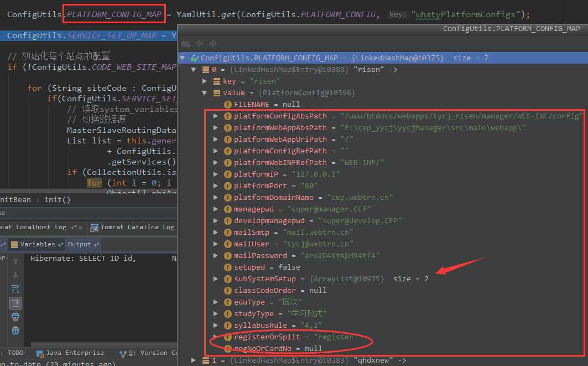Select the platformWebAppUriPath = "/" row
This screenshot has height=366, width=588.
tap(383, 140)
